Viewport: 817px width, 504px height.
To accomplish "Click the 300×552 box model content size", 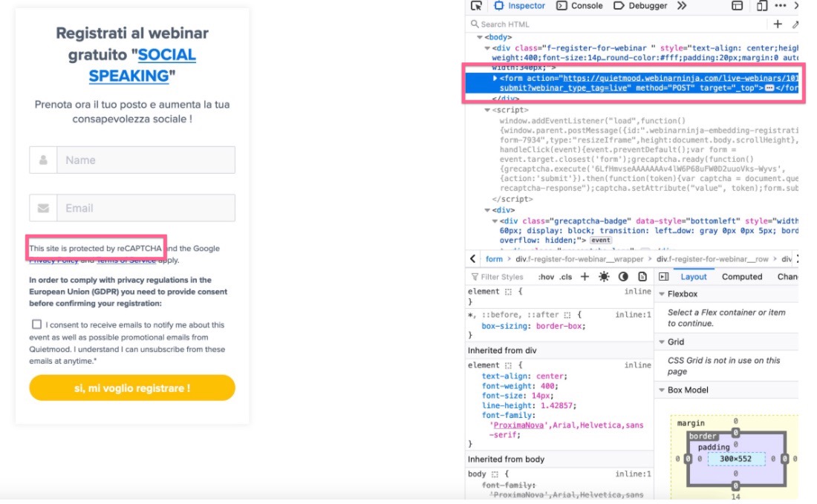I will (x=735, y=459).
